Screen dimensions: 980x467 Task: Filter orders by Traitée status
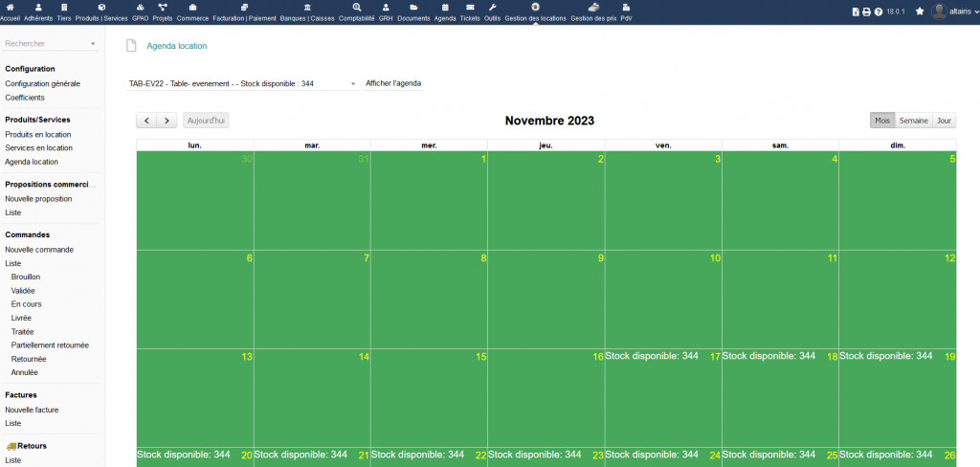coord(23,332)
